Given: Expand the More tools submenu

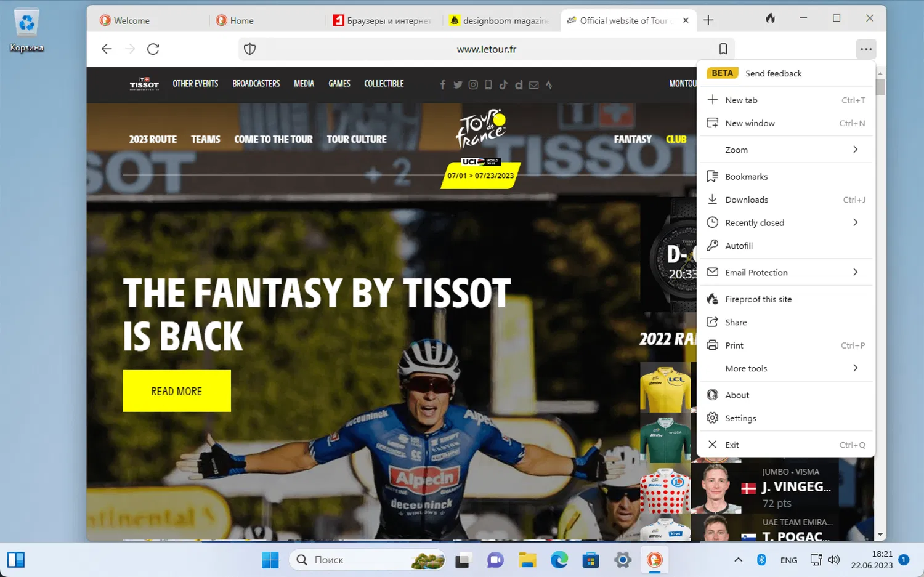Looking at the screenshot, I should click(786, 368).
